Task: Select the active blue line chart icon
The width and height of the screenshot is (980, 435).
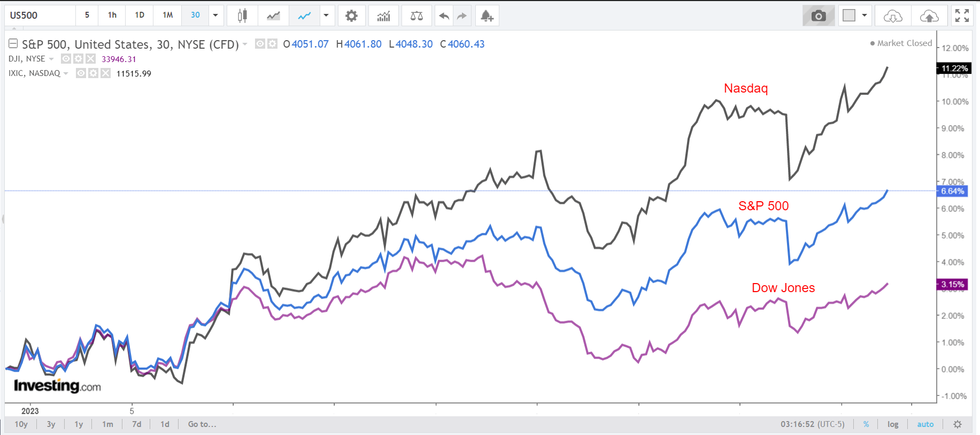Action: pyautogui.click(x=304, y=16)
